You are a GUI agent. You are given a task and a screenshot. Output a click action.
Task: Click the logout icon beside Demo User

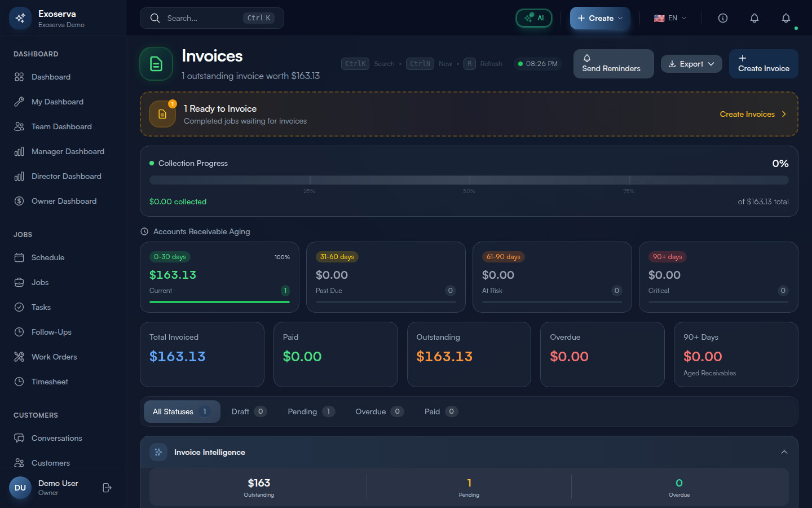pos(107,488)
